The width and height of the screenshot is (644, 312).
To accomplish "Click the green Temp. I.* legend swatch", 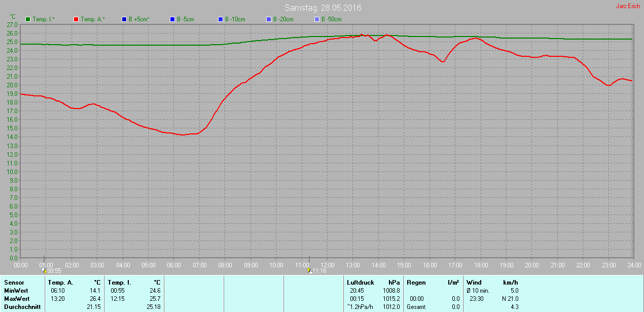I will coord(28,19).
